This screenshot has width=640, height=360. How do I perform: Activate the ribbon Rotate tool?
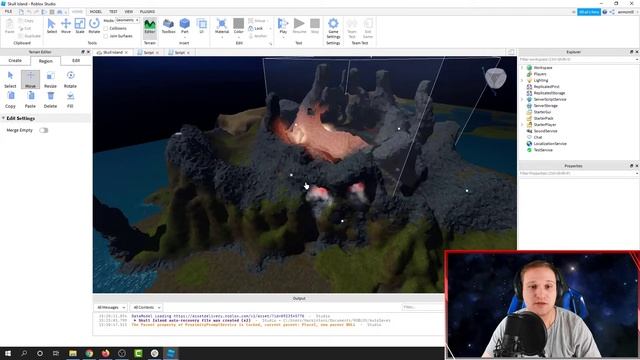pyautogui.click(x=94, y=26)
